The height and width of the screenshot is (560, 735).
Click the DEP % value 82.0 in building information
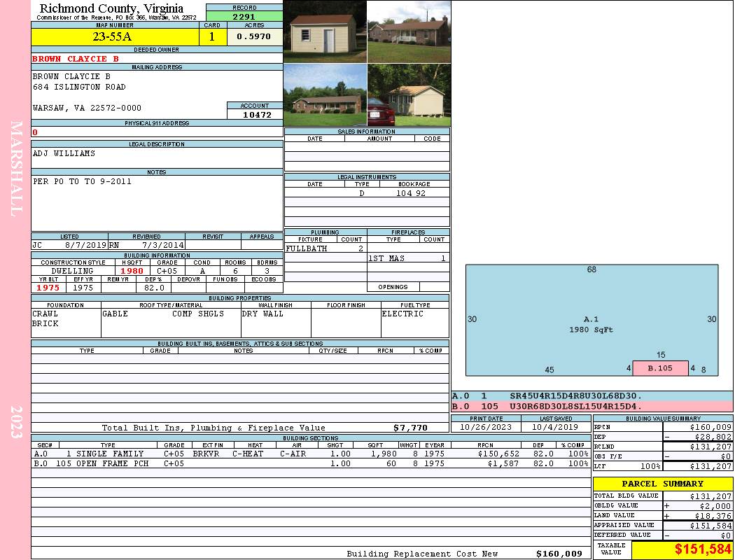point(154,288)
